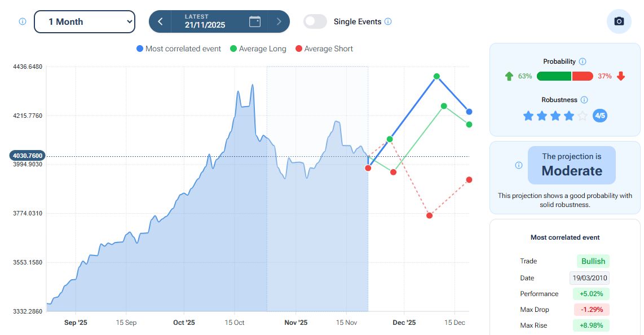The width and height of the screenshot is (644, 335).
Task: Click info icon next to Single Events
Action: tap(388, 21)
